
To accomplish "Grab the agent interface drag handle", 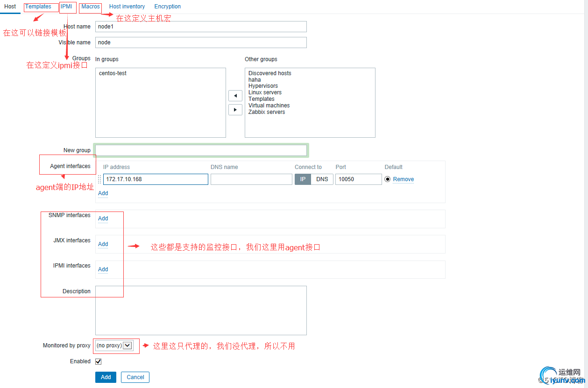I will (x=99, y=179).
